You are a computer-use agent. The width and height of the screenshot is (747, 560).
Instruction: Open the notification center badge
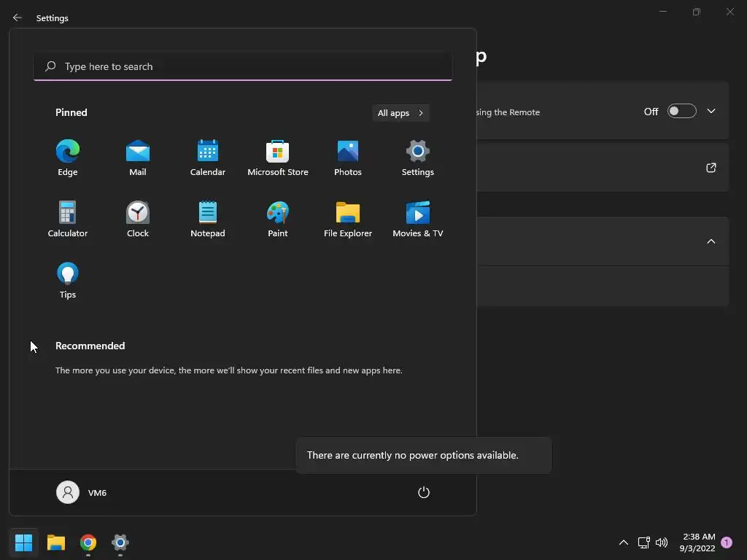(727, 542)
